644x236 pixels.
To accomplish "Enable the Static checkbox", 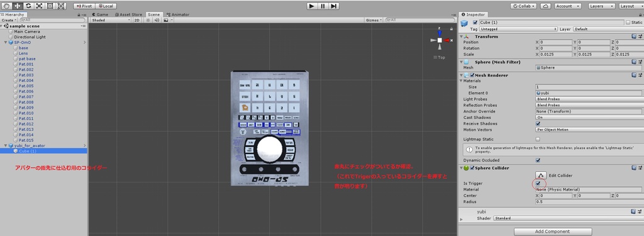I will pos(628,22).
